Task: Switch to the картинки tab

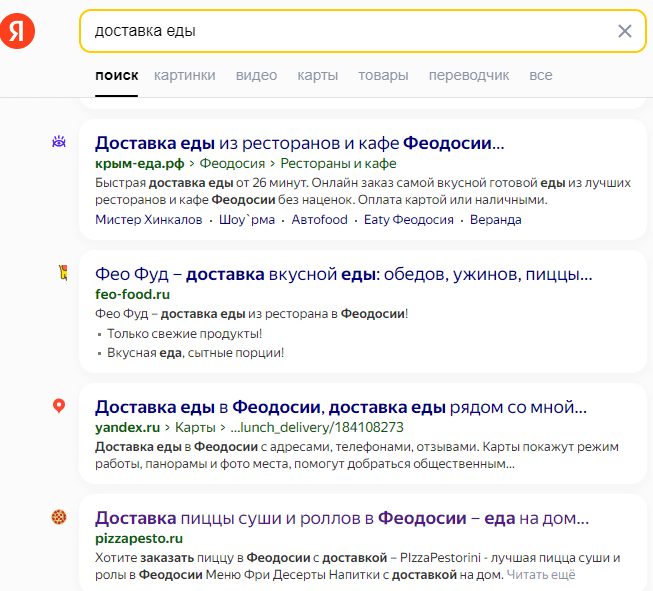Action: click(x=184, y=75)
